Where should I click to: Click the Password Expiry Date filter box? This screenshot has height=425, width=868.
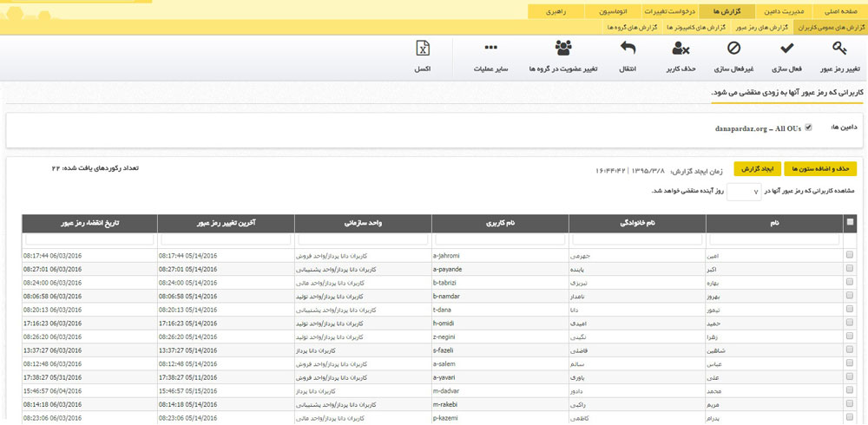pyautogui.click(x=89, y=239)
